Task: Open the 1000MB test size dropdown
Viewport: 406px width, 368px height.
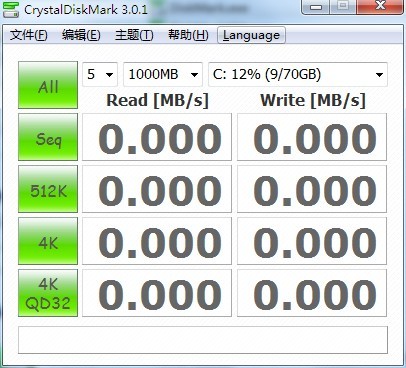Action: [x=163, y=74]
